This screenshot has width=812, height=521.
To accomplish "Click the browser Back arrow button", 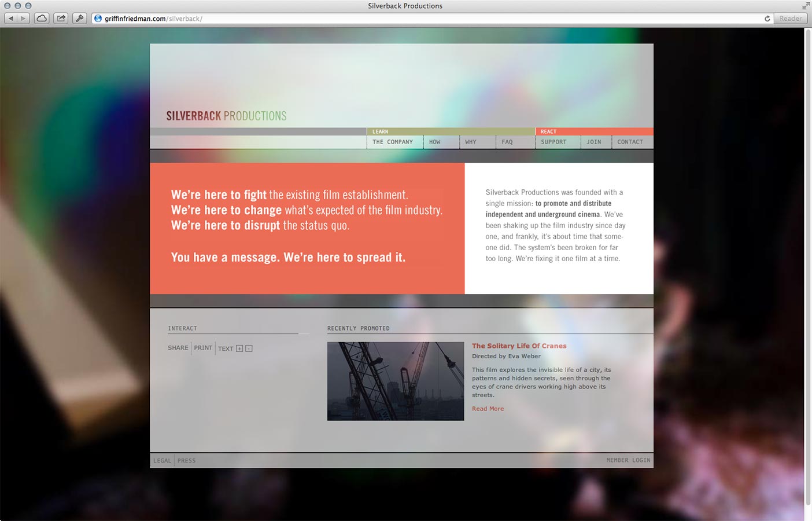I will (x=10, y=19).
